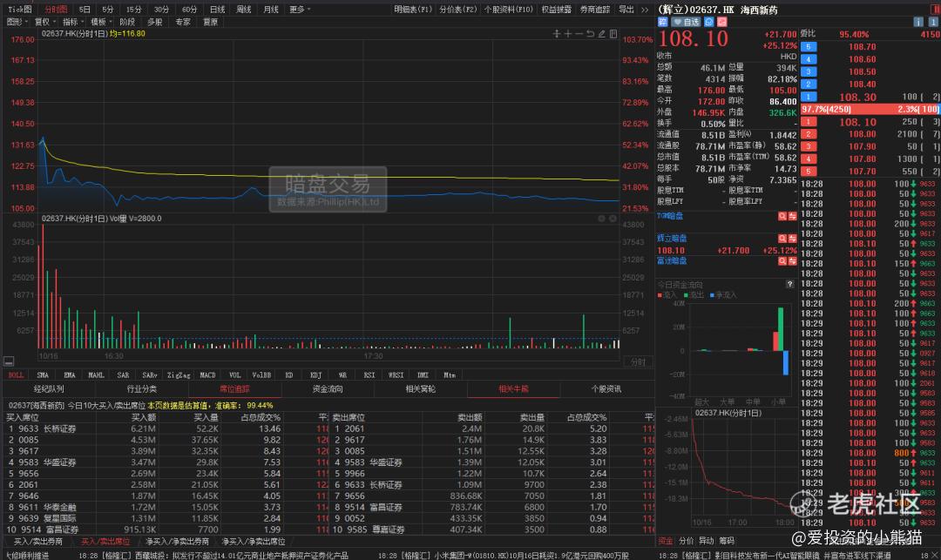Switch to the 周线 weekly chart
Image resolution: width=941 pixels, height=560 pixels.
point(244,10)
